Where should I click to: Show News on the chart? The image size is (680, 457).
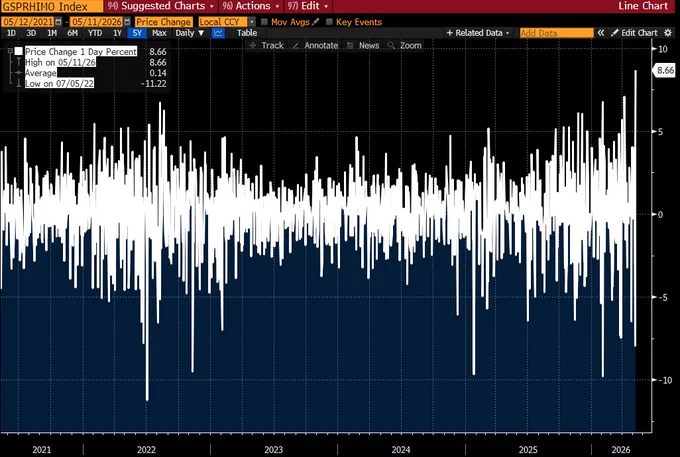363,45
